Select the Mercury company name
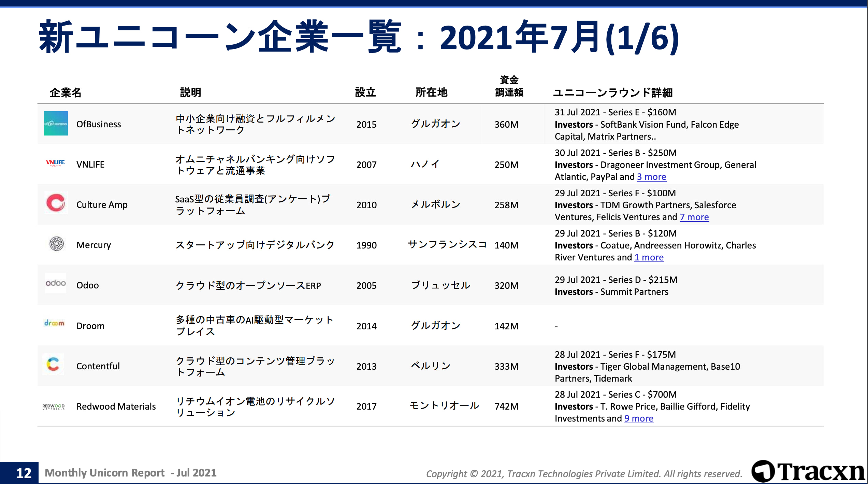This screenshot has width=868, height=484. [x=94, y=245]
